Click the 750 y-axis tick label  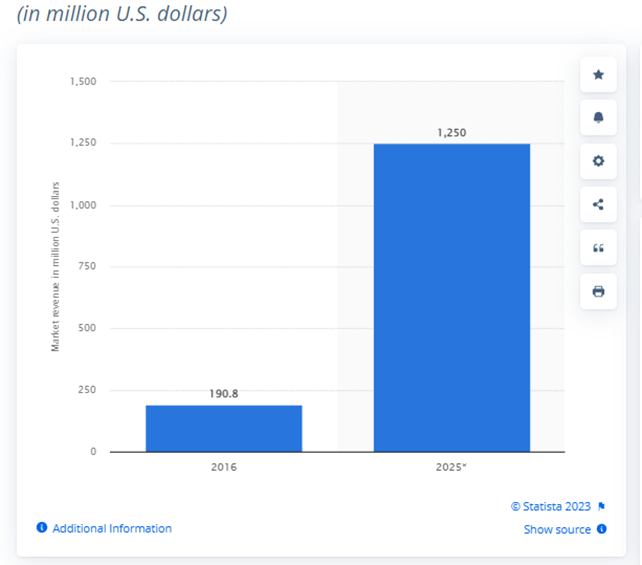coord(87,266)
